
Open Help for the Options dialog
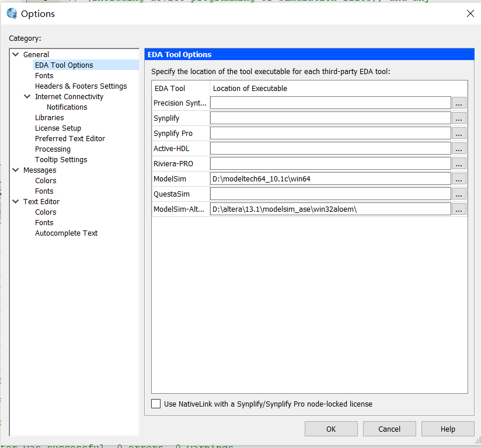[x=448, y=429]
